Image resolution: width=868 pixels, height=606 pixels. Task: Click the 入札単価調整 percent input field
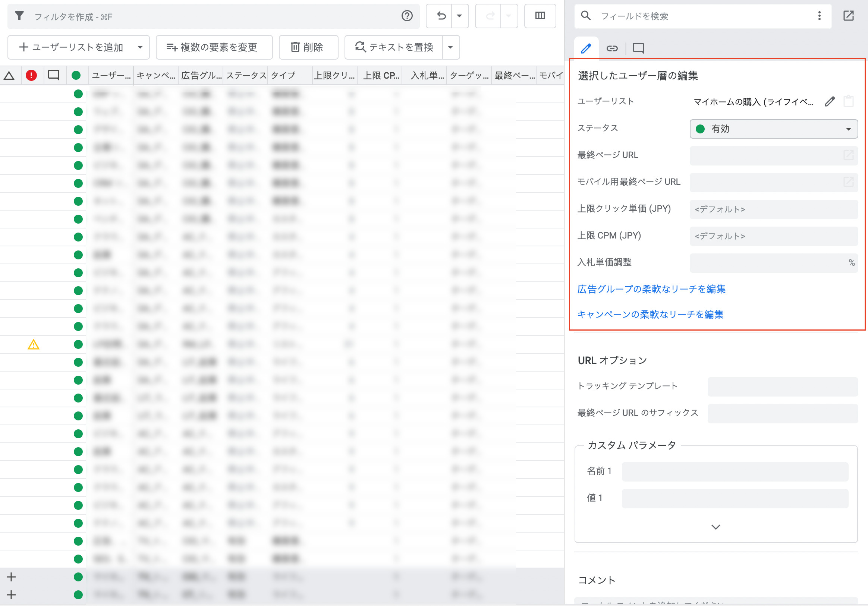pos(768,263)
